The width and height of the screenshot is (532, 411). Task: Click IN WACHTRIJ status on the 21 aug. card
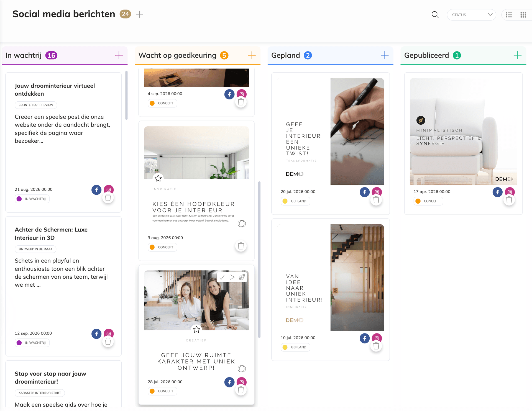pyautogui.click(x=32, y=199)
